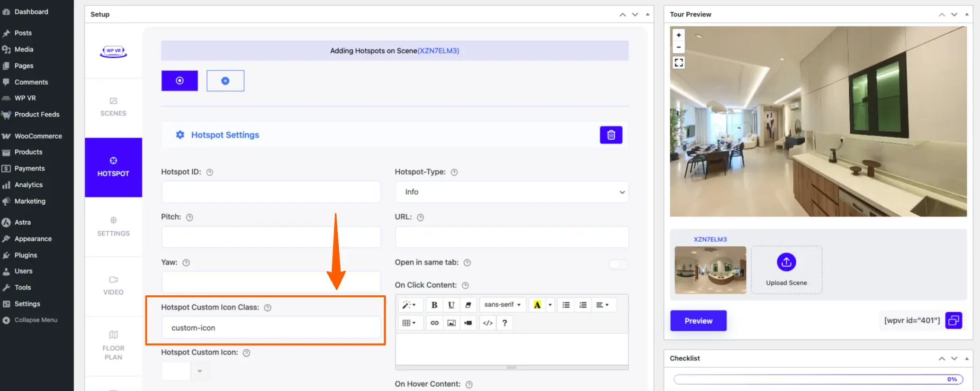Collapse the Setup panel toggle arrow
This screenshot has width=980, height=391.
(x=648, y=14)
